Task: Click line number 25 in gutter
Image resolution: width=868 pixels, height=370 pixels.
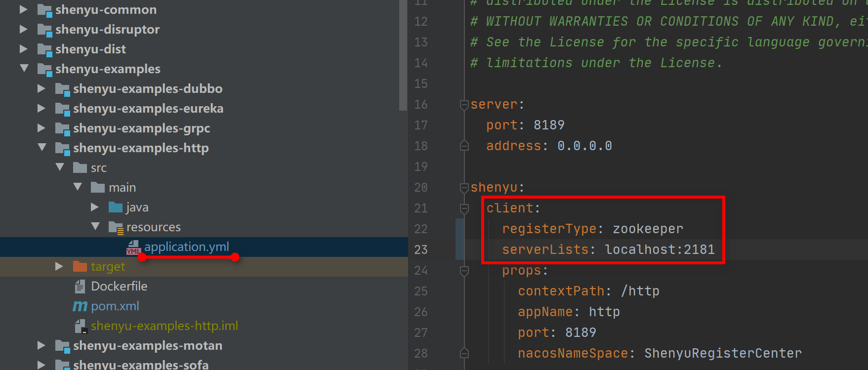Action: point(421,291)
